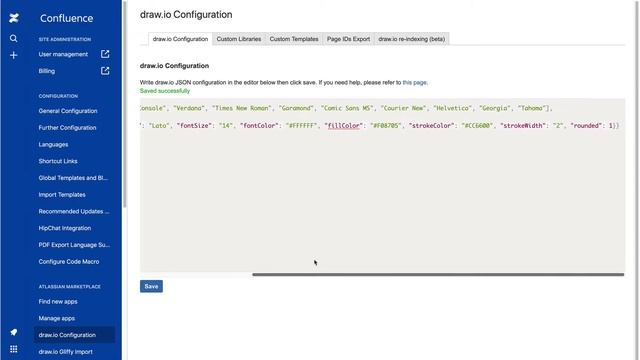
Task: Open Shortcut Links settings
Action: click(x=58, y=161)
